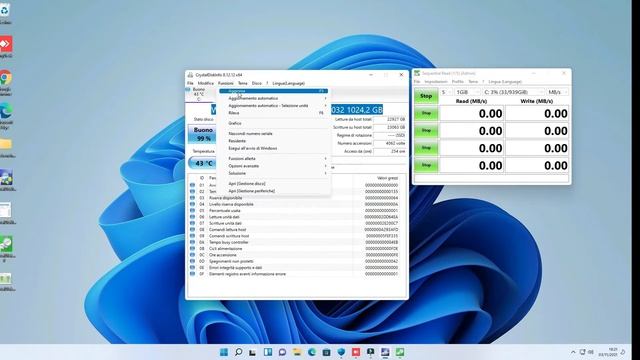Click status icon for Spegnimenti non protetti row
This screenshot has width=640, height=360.
click(192, 261)
